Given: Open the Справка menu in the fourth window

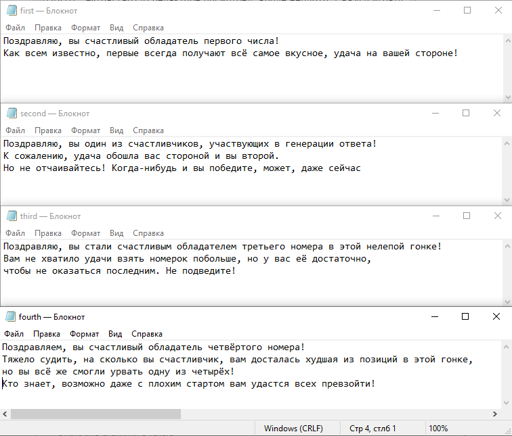Looking at the screenshot, I should (x=147, y=334).
